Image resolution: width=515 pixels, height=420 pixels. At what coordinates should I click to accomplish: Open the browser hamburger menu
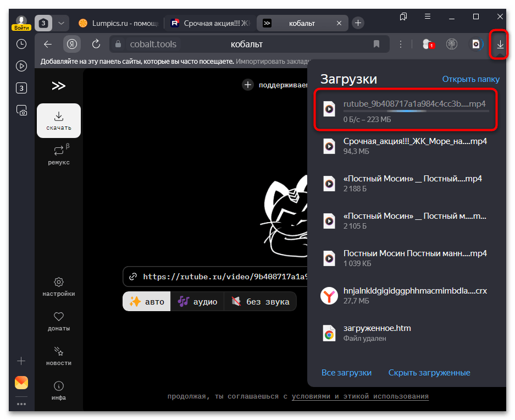(427, 16)
